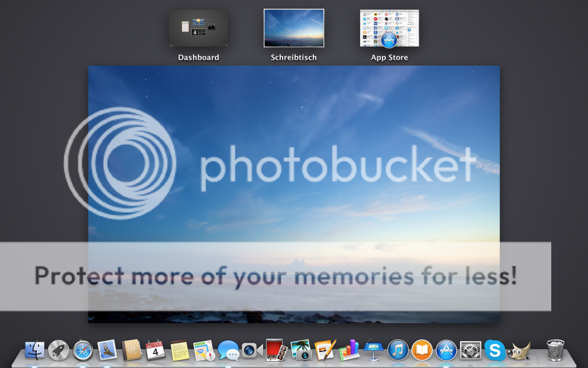Open Pages document icon in Dock
Image resolution: width=588 pixels, height=368 pixels.
tap(325, 350)
